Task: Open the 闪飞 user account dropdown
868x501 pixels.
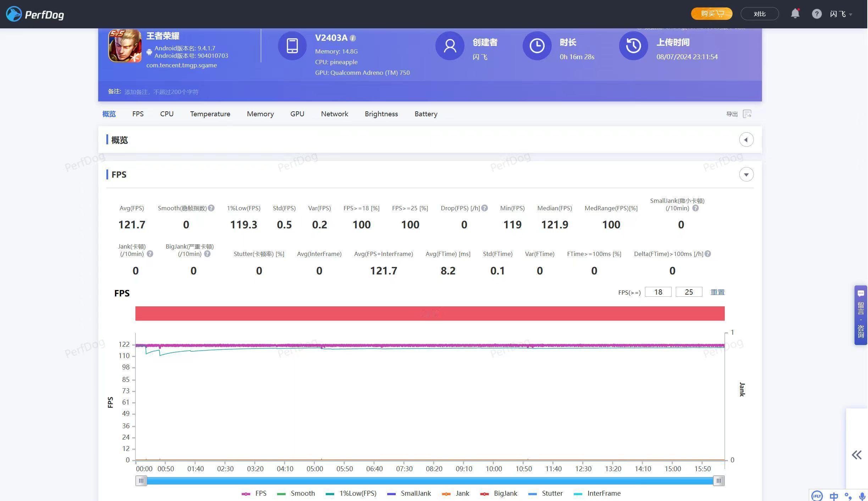Action: [841, 14]
